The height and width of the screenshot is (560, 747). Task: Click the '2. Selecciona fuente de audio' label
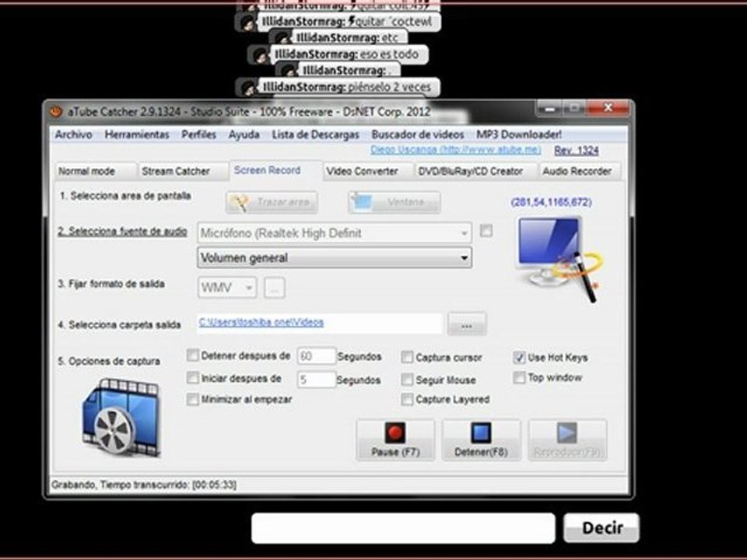tap(122, 232)
